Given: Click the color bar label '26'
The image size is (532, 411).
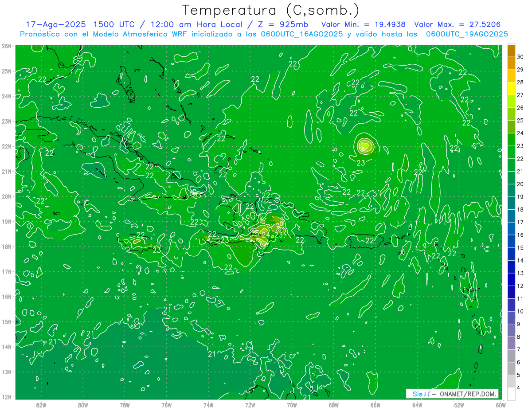Looking at the screenshot, I should [520, 108].
